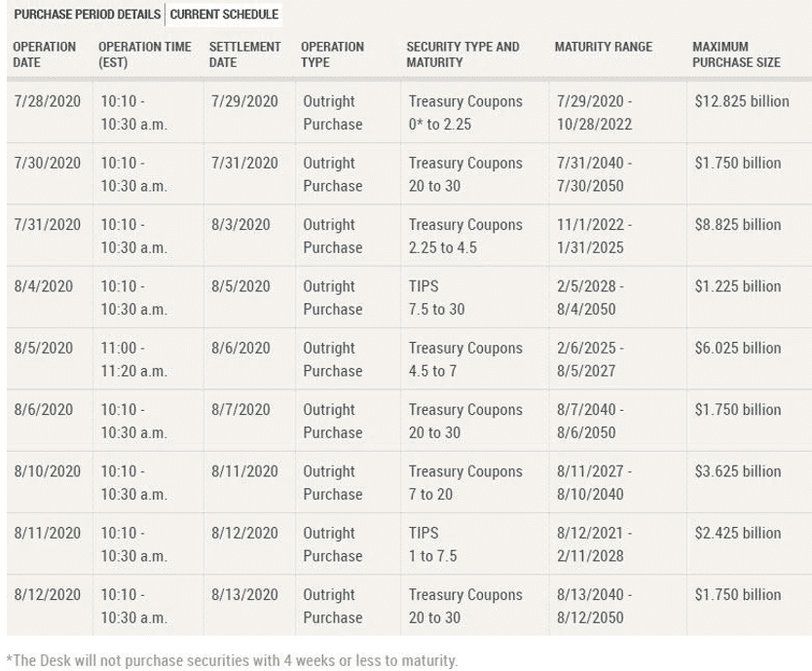
Task: Open the Purchase Period Details tab
Action: [85, 15]
